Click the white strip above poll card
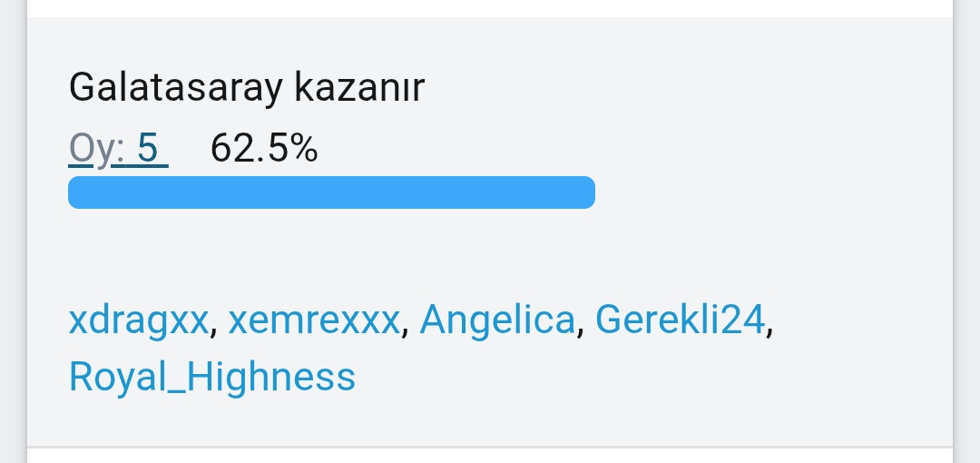 tap(490, 7)
